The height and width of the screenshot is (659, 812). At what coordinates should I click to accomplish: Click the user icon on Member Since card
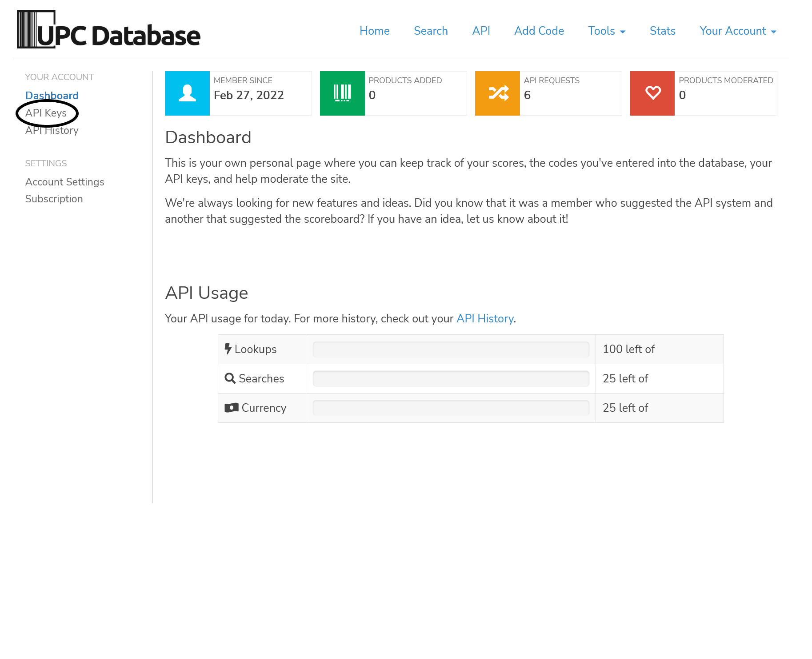187,93
